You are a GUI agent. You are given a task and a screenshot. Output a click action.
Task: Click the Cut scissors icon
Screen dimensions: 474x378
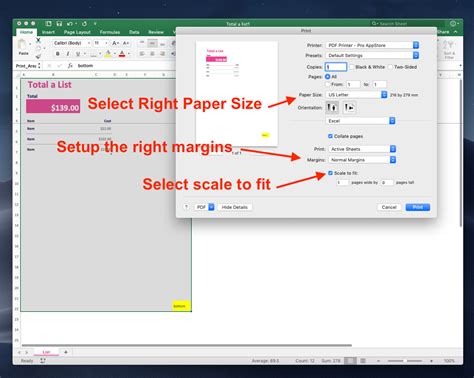[x=38, y=40]
